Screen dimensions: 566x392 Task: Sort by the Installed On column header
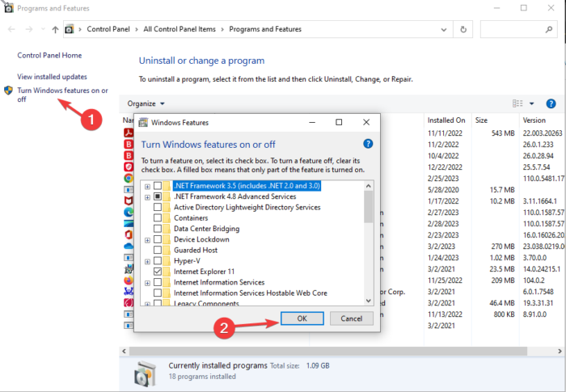[446, 120]
